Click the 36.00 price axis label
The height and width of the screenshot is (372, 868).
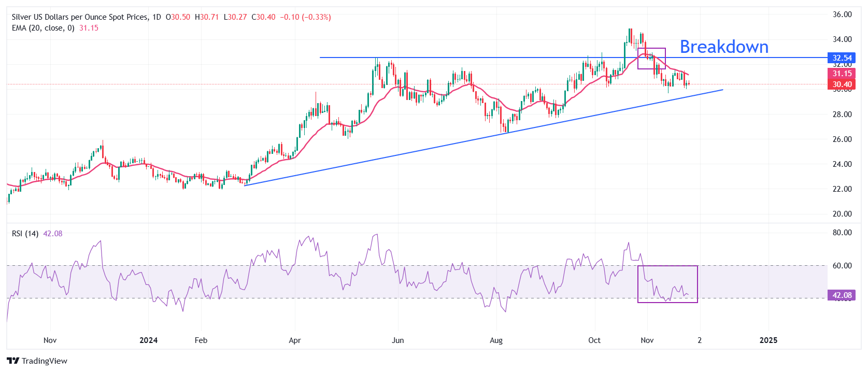tap(842, 15)
